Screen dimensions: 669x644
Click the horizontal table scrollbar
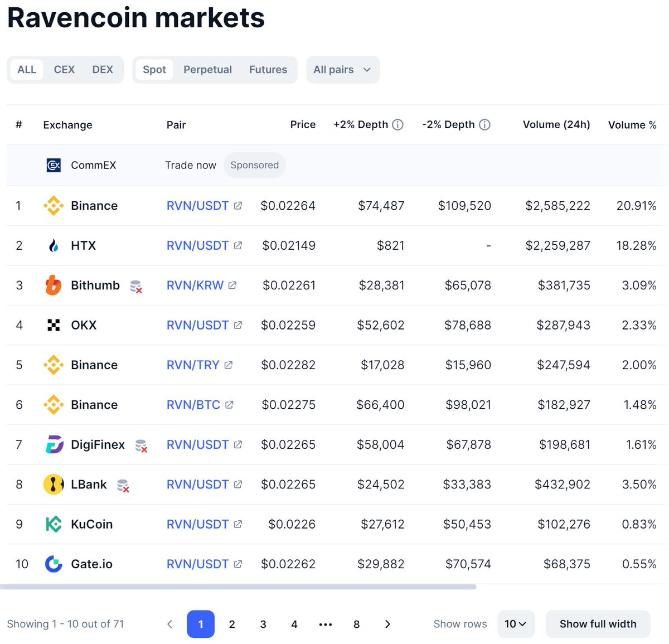[x=238, y=587]
